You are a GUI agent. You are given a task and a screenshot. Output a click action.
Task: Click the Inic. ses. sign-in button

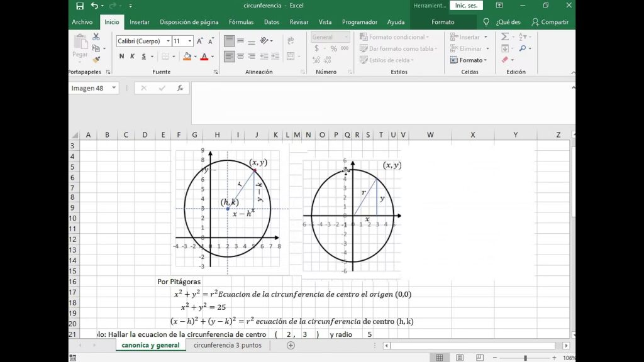coord(466,6)
